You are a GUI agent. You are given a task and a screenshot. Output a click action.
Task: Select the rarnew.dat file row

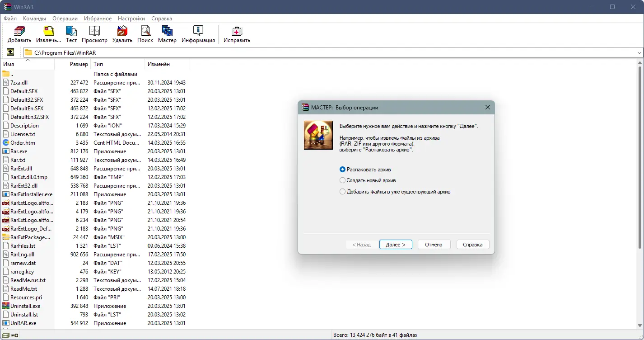click(95, 263)
